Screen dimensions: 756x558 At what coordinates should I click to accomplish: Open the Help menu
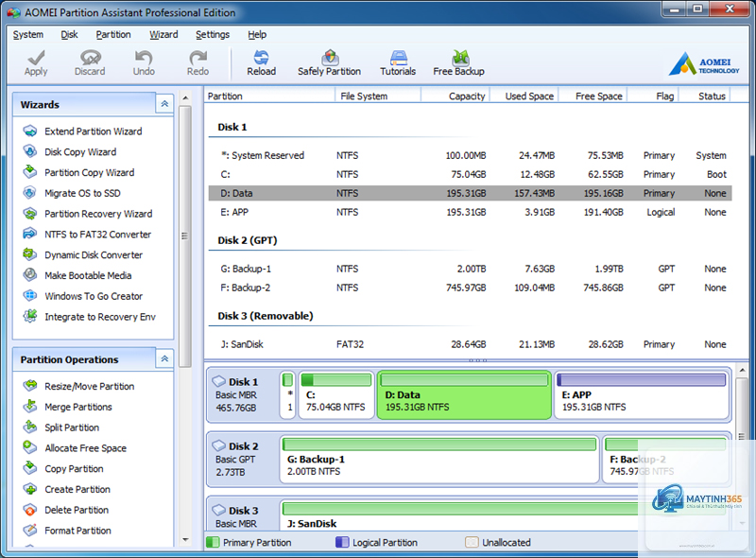click(257, 34)
